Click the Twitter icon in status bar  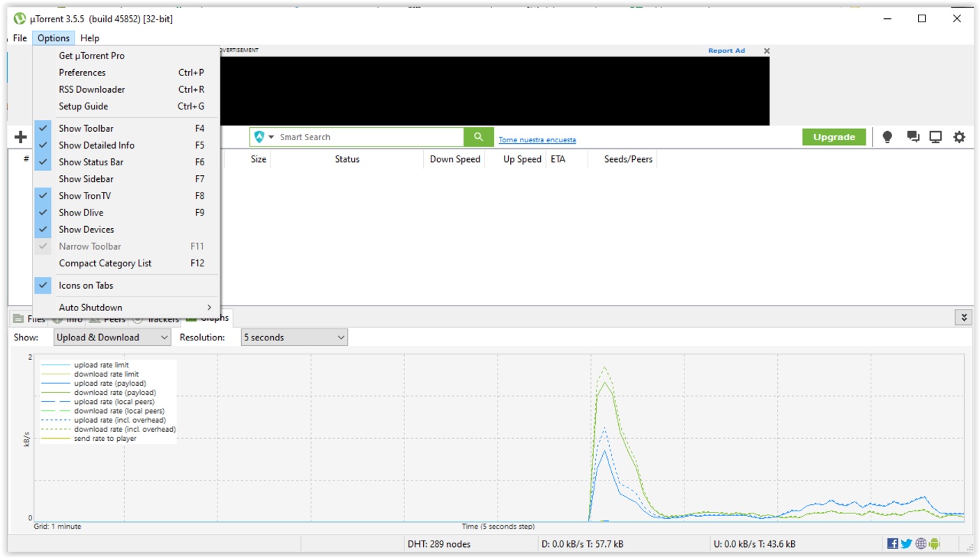pos(906,543)
